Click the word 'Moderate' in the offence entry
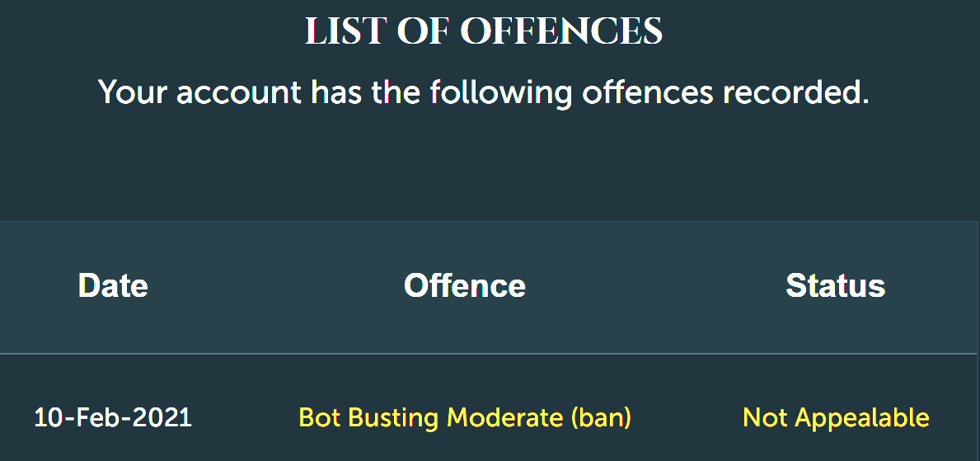This screenshot has width=980, height=461. point(505,417)
